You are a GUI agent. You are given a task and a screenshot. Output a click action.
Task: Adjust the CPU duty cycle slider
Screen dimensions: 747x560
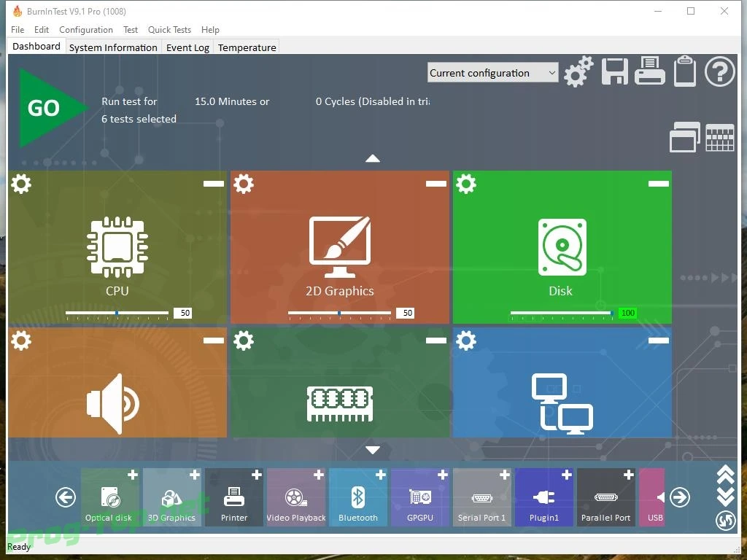click(117, 314)
